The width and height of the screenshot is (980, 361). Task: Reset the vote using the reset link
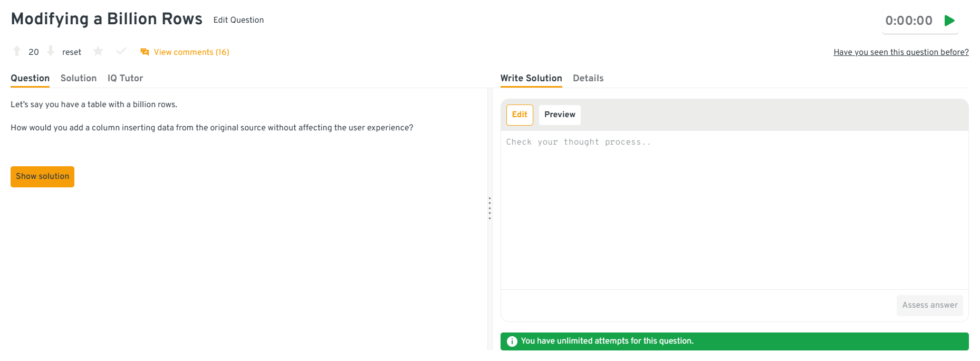[x=72, y=52]
